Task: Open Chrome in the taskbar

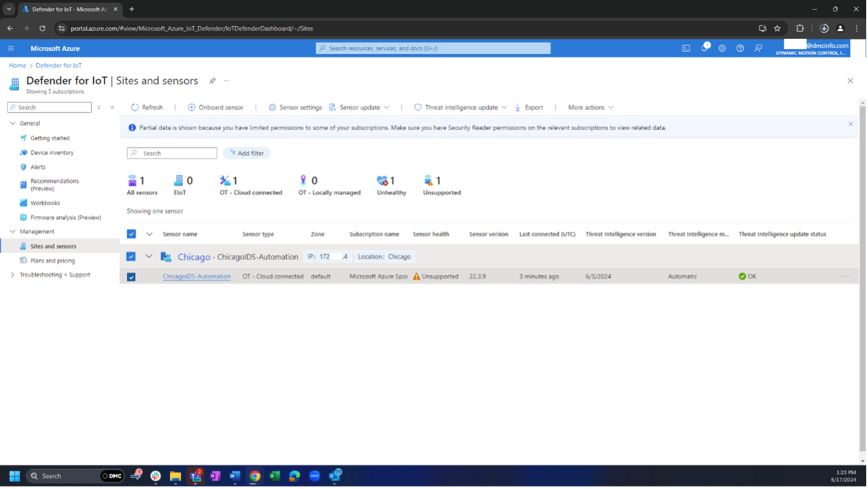Action: pyautogui.click(x=255, y=476)
